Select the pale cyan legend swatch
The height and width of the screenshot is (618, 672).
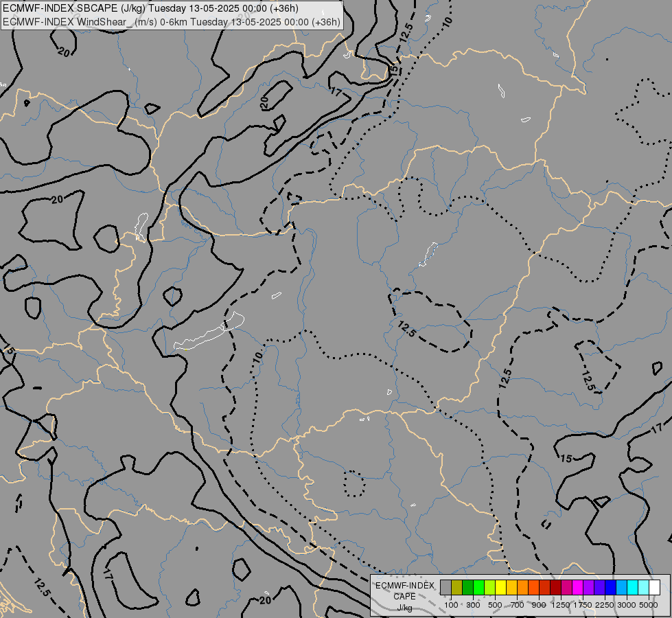(x=644, y=587)
